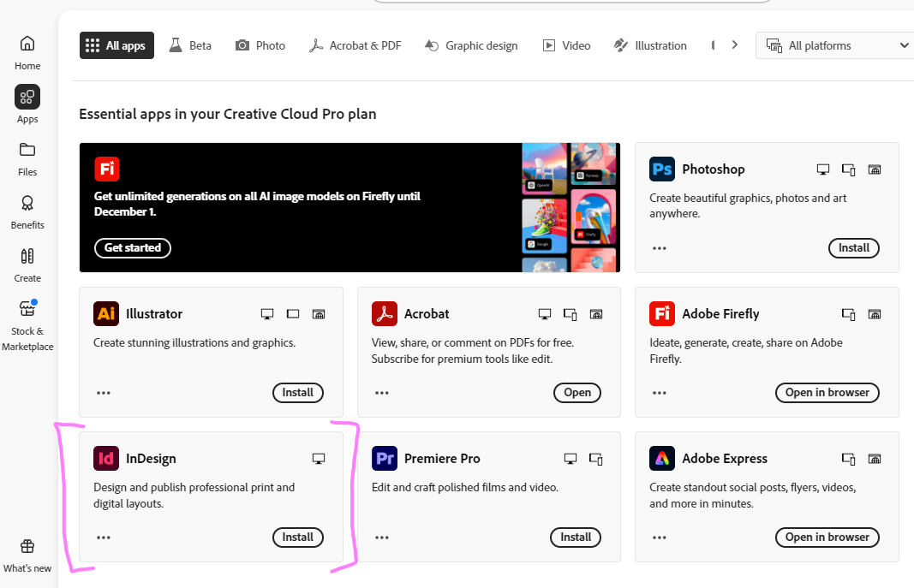914x588 pixels.
Task: Open more options for Premiere Pro
Action: (x=382, y=538)
